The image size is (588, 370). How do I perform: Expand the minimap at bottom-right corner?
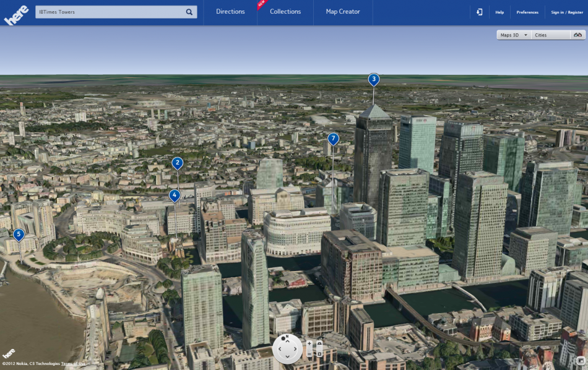[x=582, y=361]
